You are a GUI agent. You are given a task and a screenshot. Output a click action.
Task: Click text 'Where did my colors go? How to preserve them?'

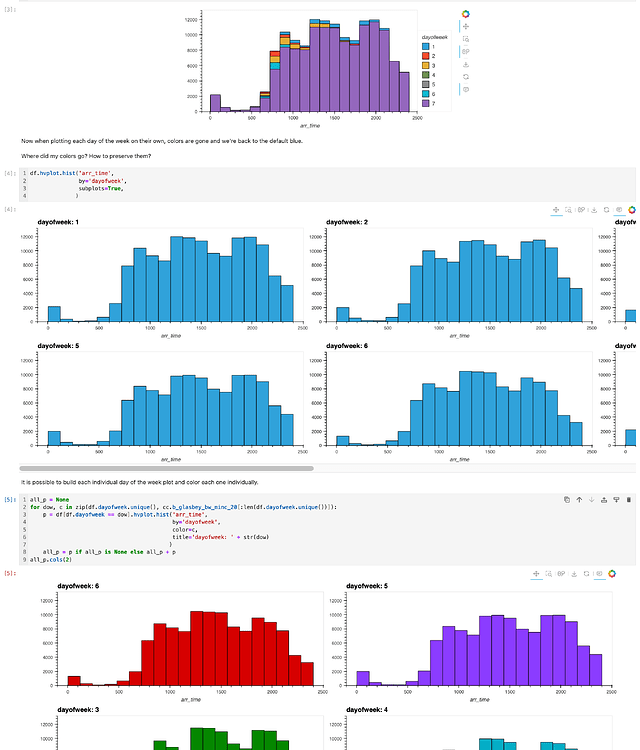point(86,156)
